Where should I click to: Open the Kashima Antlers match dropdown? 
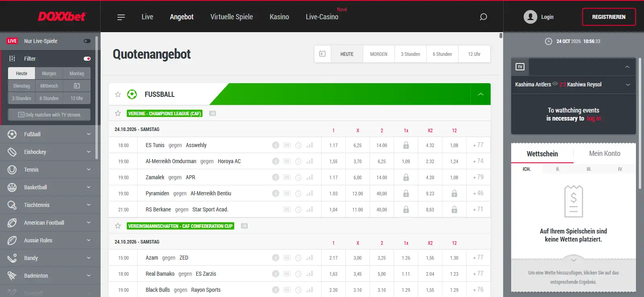[628, 85]
